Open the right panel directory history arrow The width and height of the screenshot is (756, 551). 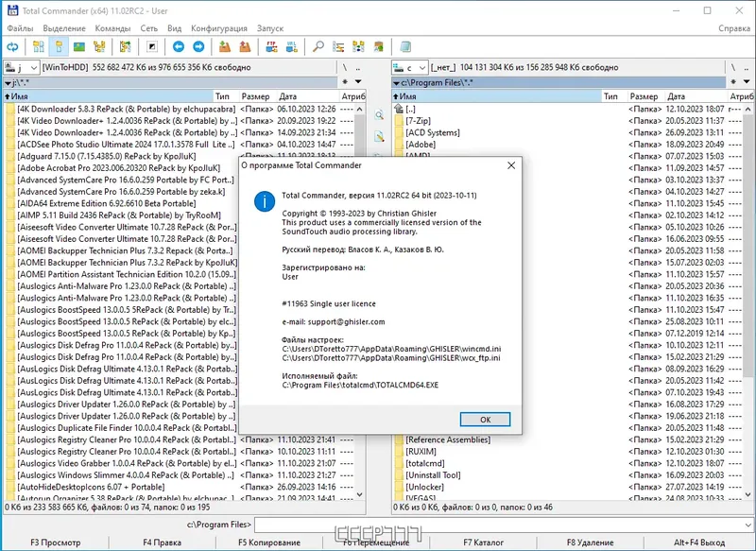point(747,82)
